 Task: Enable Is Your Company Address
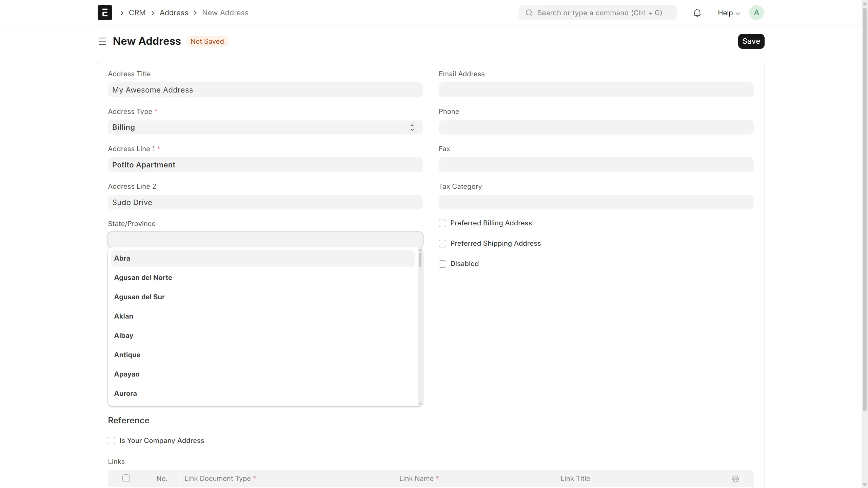[112, 441]
